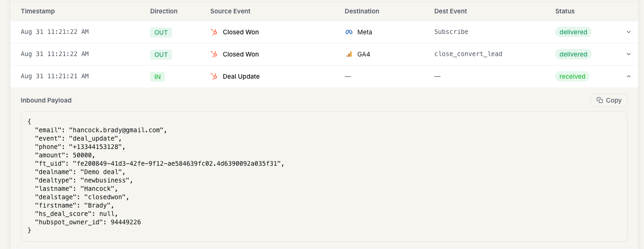644x249 pixels.
Task: Click OUT badge in the Meta row
Action: (161, 32)
